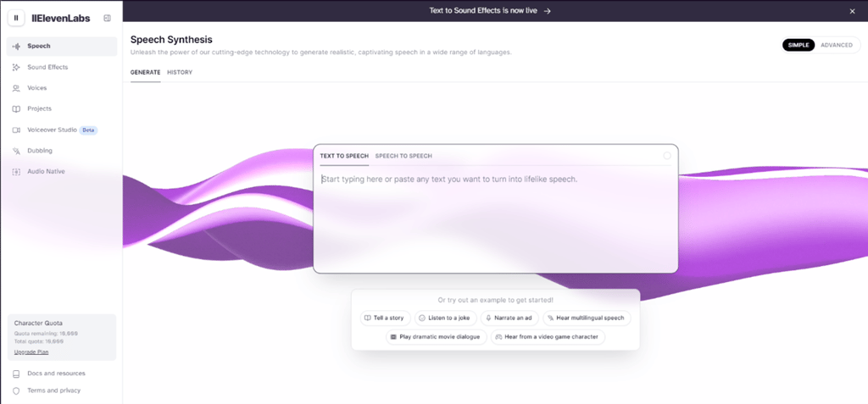Screen dimensions: 868x404
Task: Open Voiceover Studio
Action: [x=62, y=130]
